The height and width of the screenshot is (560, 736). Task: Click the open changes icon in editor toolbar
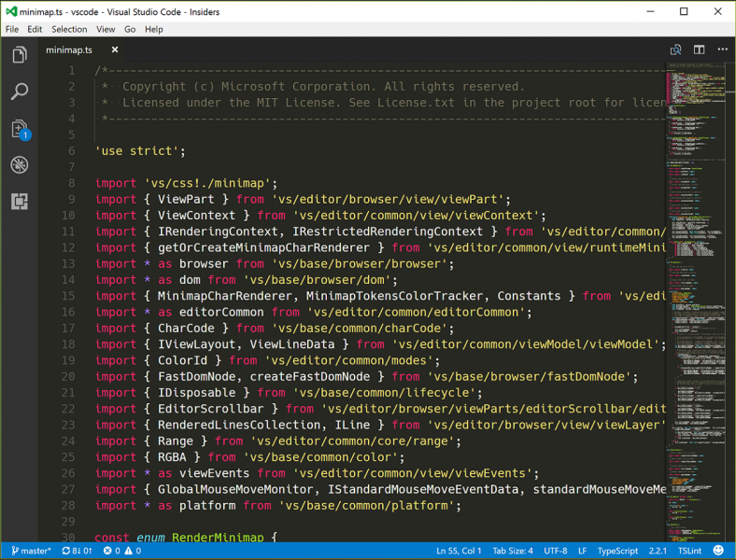pyautogui.click(x=675, y=49)
